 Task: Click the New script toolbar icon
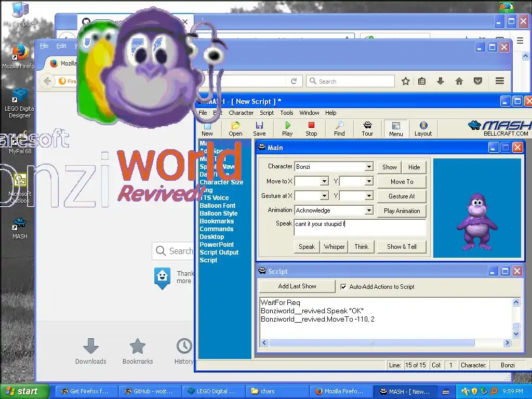[x=207, y=129]
